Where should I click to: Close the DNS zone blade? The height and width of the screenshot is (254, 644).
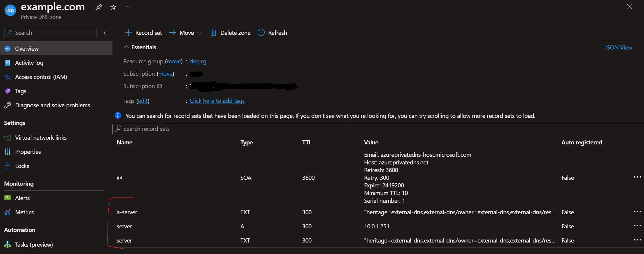pyautogui.click(x=630, y=7)
